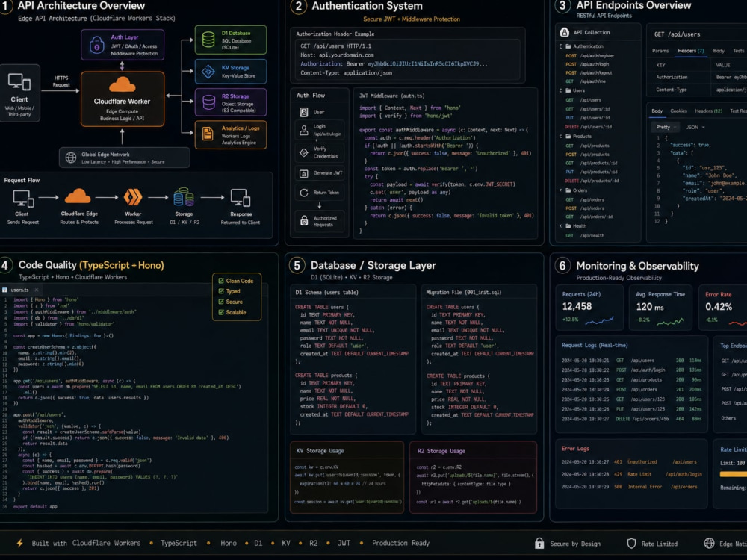Click the Return Token refresh icon
747x560 pixels.
coord(304,193)
